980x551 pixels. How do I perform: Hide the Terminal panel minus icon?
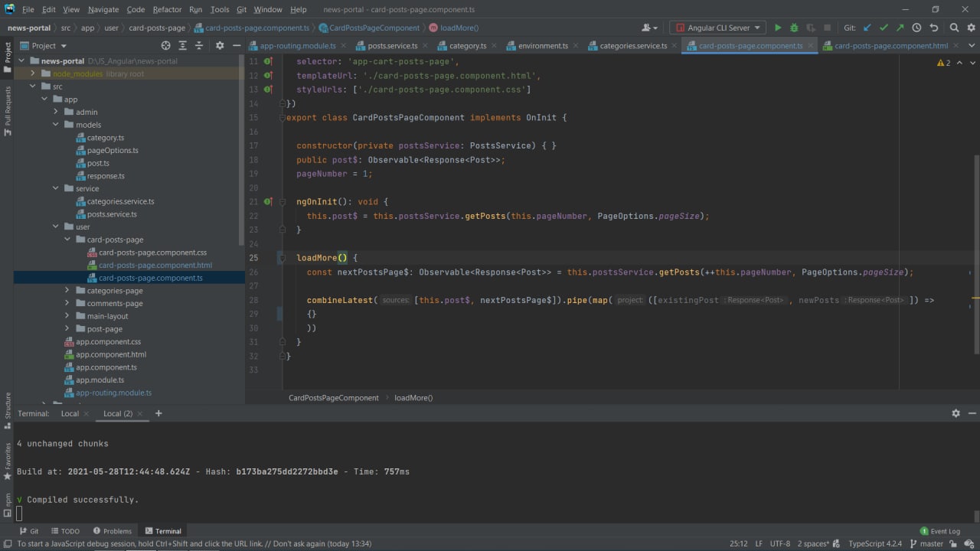[x=972, y=413]
